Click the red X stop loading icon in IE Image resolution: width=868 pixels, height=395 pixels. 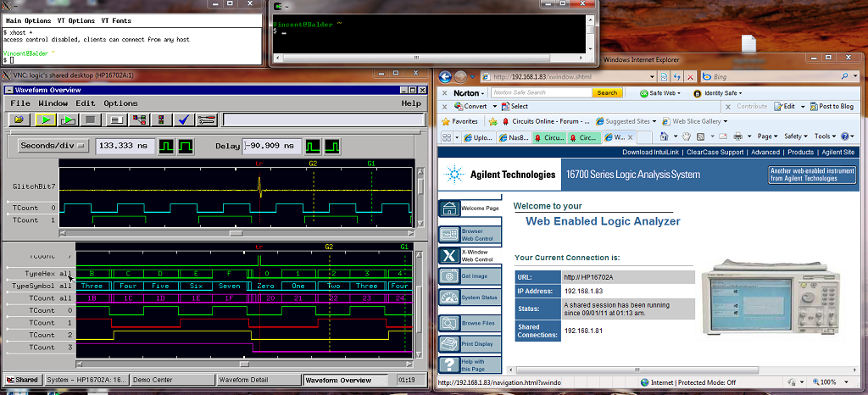point(690,77)
